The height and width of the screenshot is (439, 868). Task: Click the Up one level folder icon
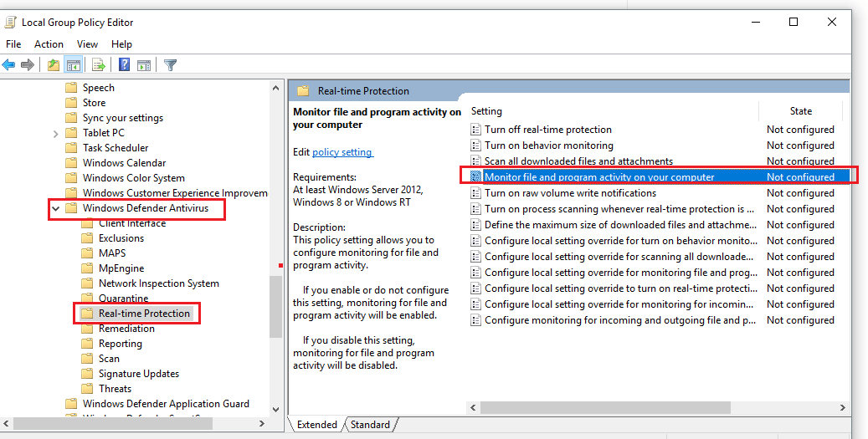pyautogui.click(x=53, y=65)
